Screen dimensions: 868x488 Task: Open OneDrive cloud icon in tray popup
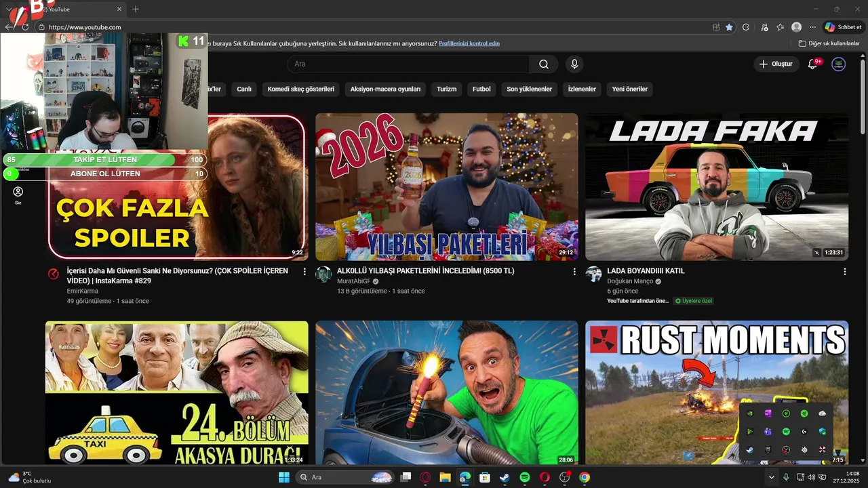(823, 413)
